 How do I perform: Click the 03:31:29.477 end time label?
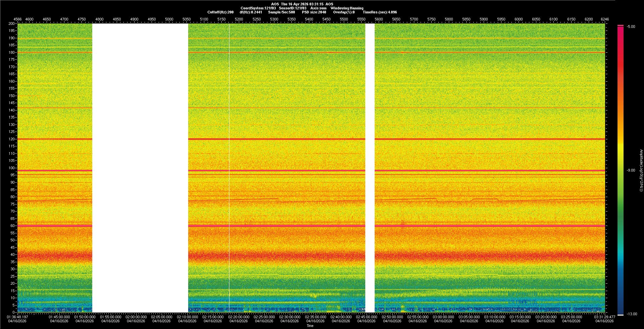pos(605,317)
